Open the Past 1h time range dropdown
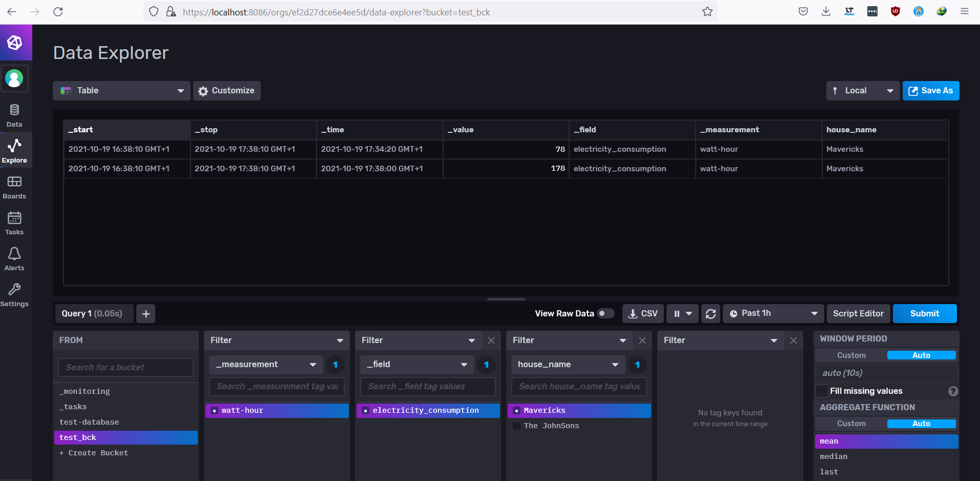 (773, 313)
